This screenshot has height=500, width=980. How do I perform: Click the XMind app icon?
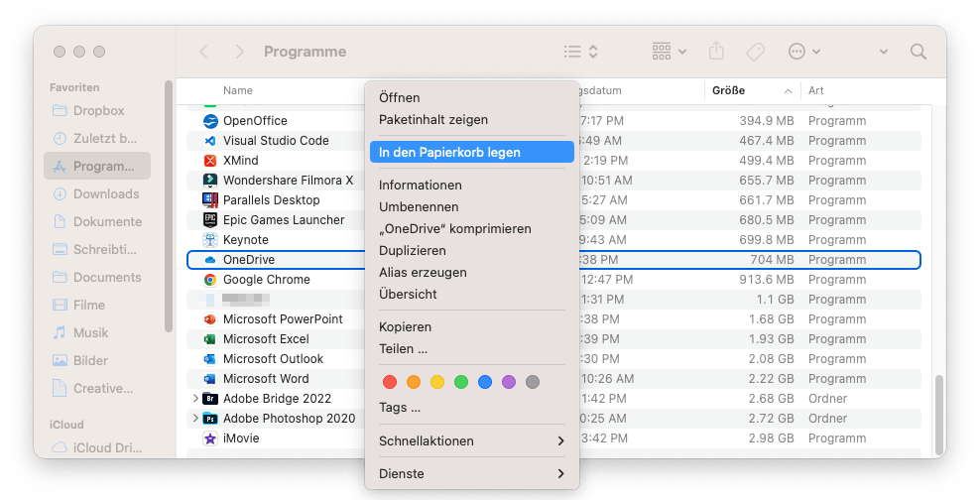pos(210,161)
